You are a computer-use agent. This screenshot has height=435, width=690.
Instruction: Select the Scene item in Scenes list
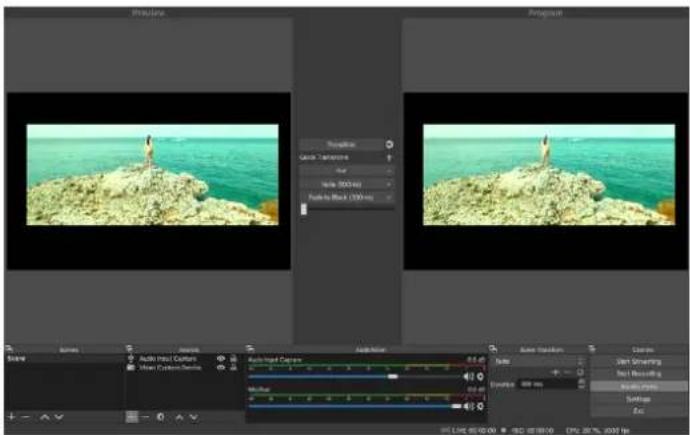[x=64, y=358]
